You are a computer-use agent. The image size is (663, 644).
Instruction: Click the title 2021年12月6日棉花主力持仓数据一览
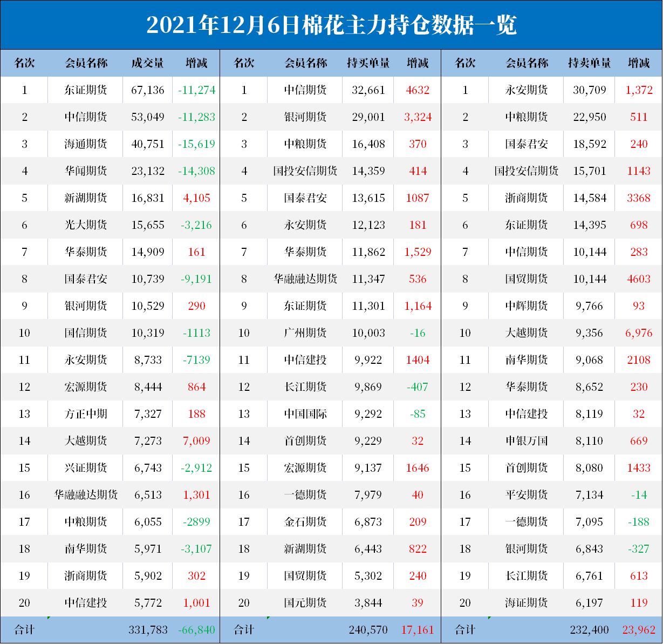pyautogui.click(x=331, y=25)
